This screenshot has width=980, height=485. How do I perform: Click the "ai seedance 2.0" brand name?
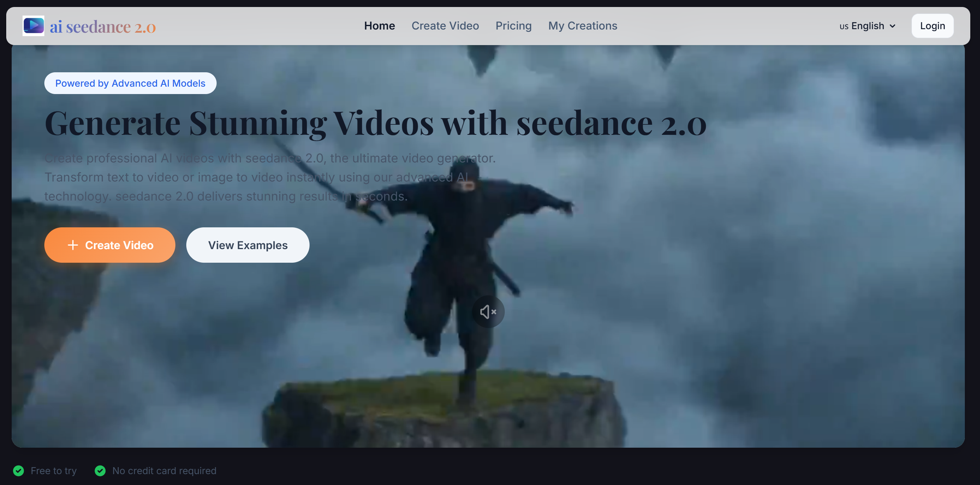pos(103,26)
